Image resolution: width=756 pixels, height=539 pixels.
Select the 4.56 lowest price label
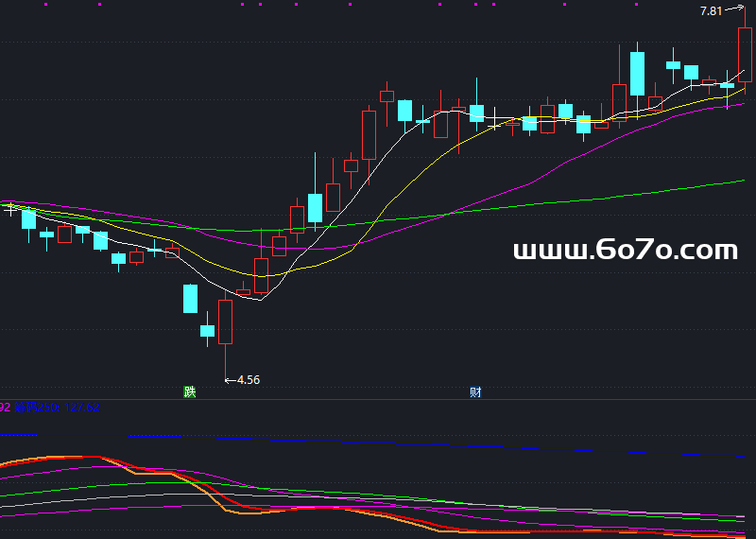[249, 380]
